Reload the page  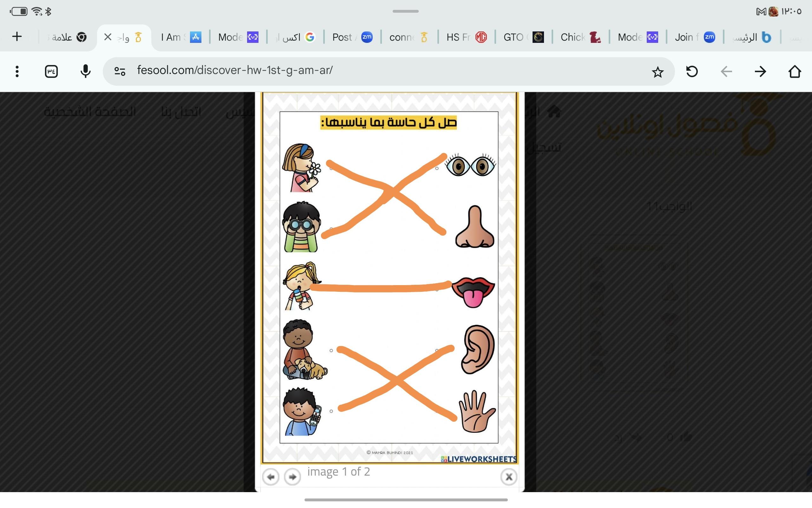click(692, 71)
